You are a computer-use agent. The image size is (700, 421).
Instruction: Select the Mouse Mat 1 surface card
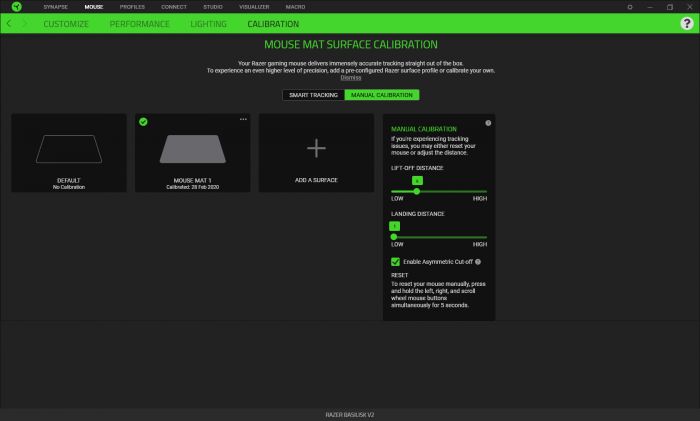192,153
